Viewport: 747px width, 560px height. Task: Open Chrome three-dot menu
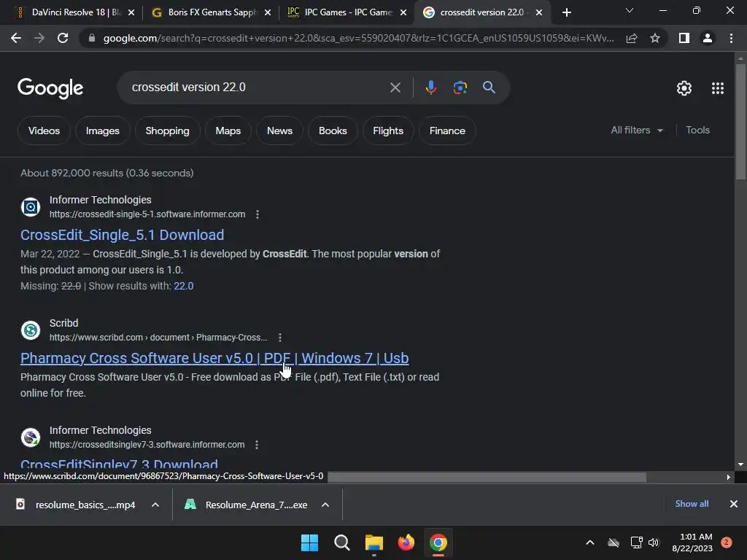coord(731,38)
